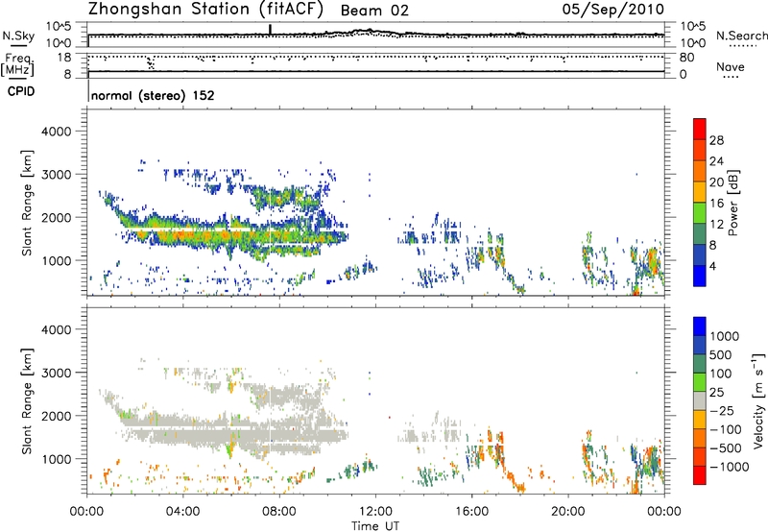Click the "12:00" time axis label
Viewport: 768px width, 532px height.
tap(375, 512)
